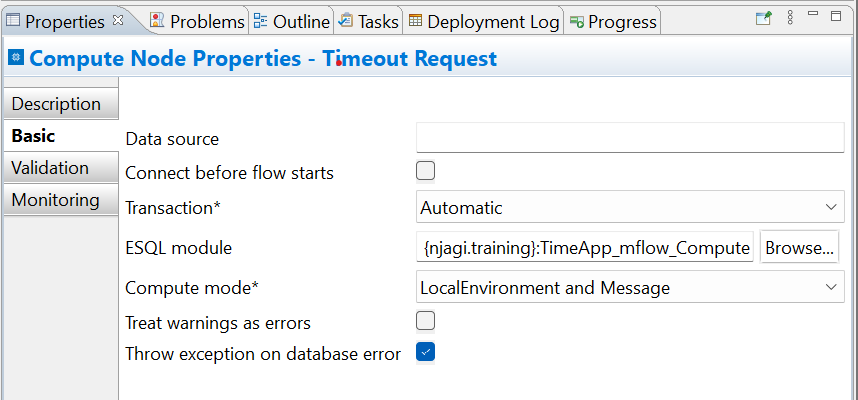Open the Monitoring tab
The image size is (858, 400).
click(x=61, y=200)
